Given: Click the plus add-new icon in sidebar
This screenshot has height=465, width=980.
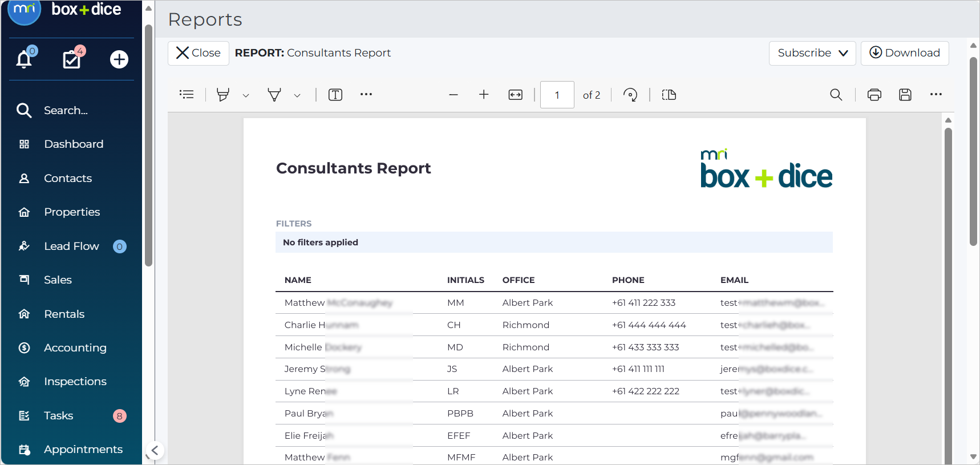Looking at the screenshot, I should 119,59.
